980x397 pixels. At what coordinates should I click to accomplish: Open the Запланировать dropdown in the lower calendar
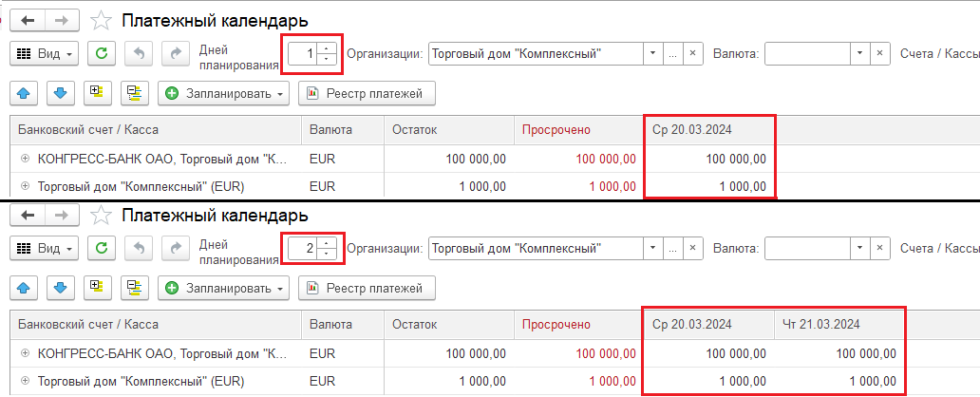click(226, 288)
